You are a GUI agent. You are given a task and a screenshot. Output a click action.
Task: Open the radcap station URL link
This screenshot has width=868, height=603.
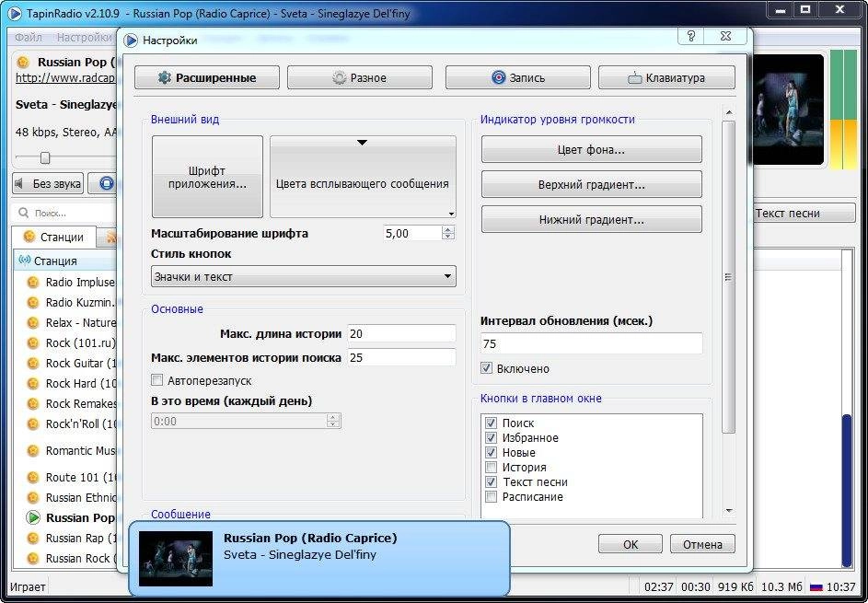tap(65, 78)
